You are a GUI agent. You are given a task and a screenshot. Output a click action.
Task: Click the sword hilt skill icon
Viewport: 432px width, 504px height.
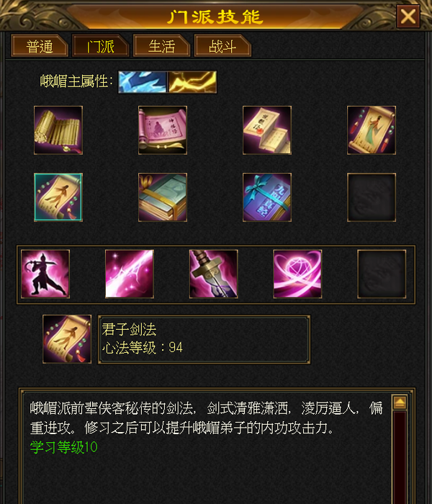(214, 274)
